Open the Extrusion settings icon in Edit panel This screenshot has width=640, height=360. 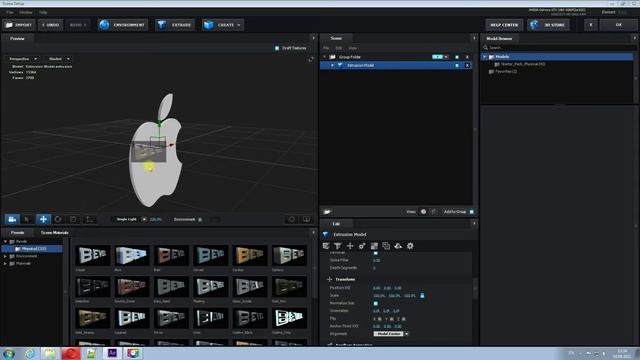click(x=338, y=246)
